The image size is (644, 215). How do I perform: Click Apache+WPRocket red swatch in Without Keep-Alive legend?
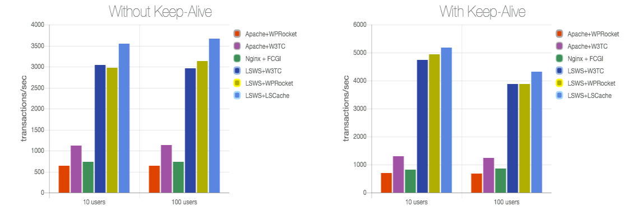coord(237,34)
